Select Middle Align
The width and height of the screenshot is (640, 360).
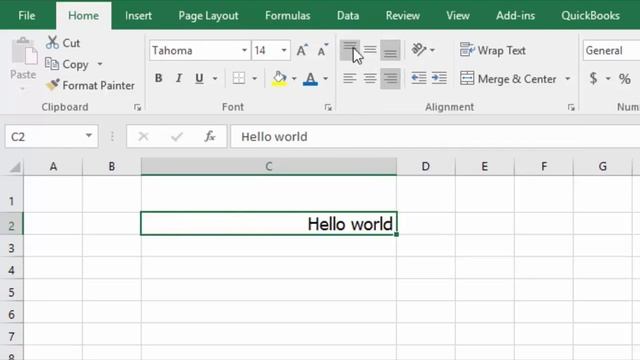point(370,50)
